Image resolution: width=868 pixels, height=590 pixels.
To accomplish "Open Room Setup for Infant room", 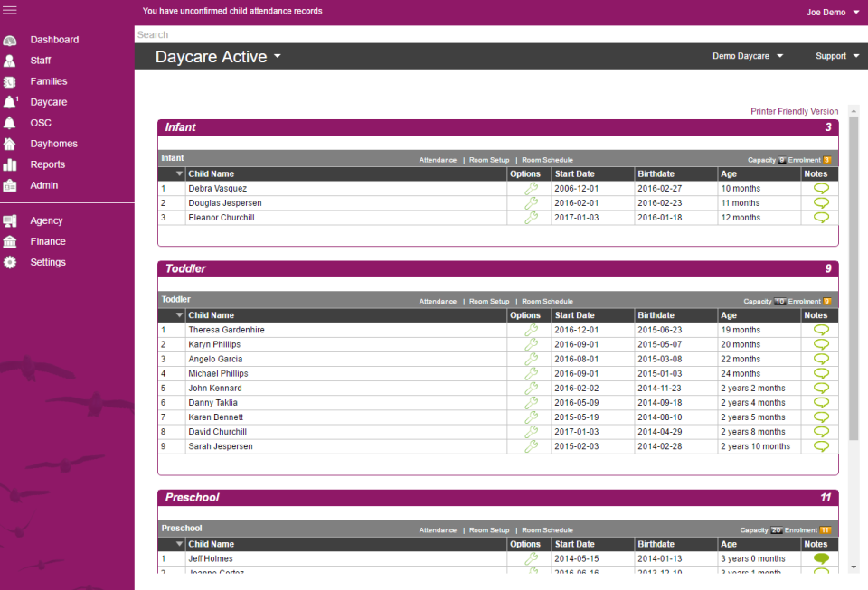I will (489, 160).
